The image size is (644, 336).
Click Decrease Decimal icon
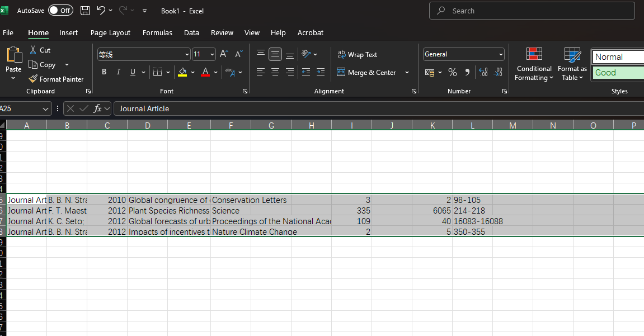point(498,72)
